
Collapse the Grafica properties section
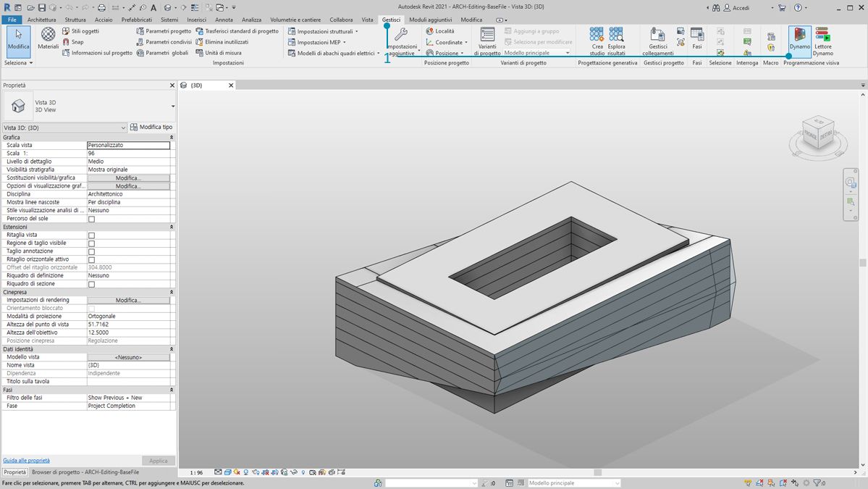pos(171,138)
